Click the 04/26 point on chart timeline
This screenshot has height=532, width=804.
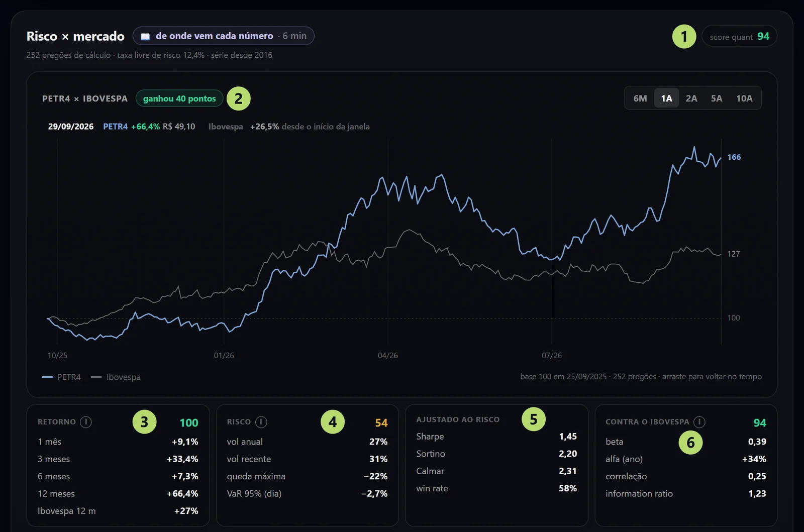[387, 356]
